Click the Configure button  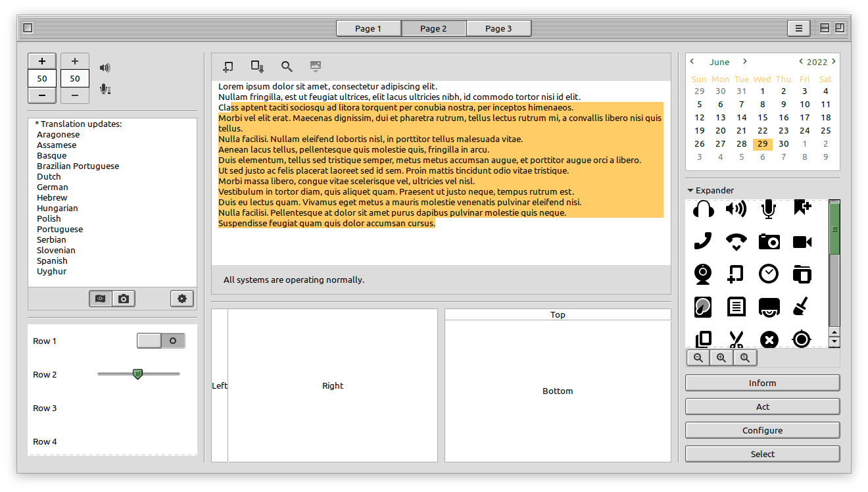(x=763, y=430)
